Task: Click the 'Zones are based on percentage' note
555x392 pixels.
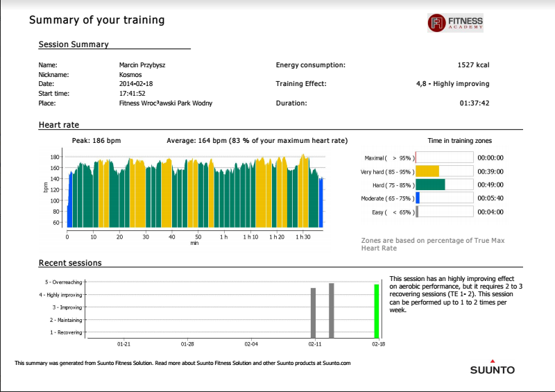Action: pyautogui.click(x=433, y=244)
